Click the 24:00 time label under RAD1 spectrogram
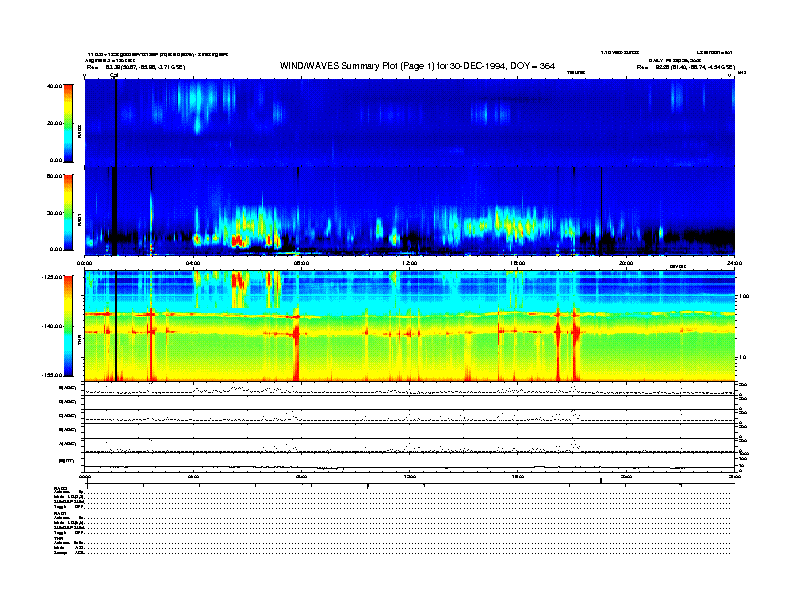 click(x=734, y=263)
